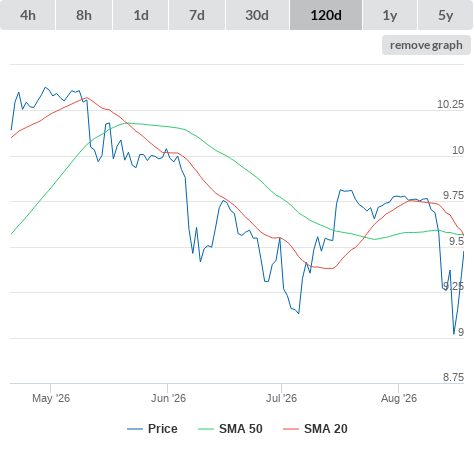This screenshot has height=455, width=474.
Task: Click the blue Price legend line marker
Action: [x=135, y=429]
